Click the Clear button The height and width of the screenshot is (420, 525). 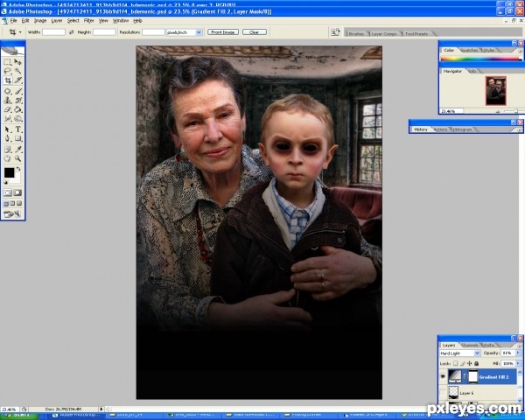coord(255,32)
